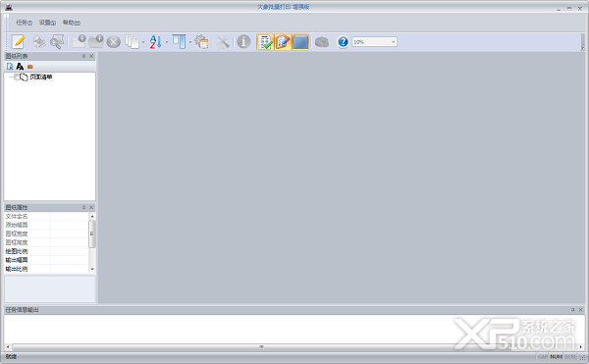
Task: Click the font search icon in drawing list panel
Action: pos(20,67)
